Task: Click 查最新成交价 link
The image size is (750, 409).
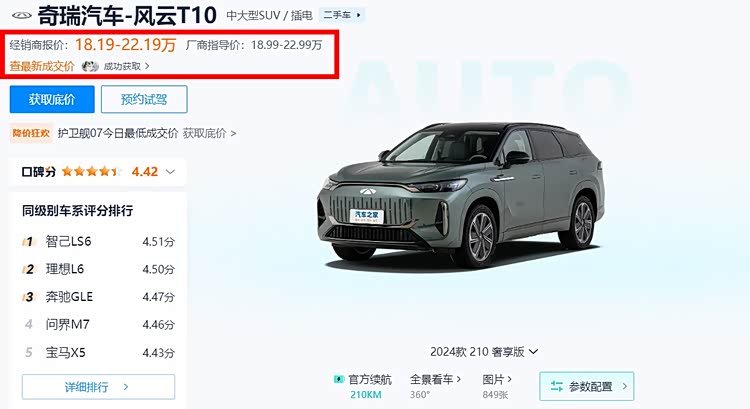Action: 42,66
